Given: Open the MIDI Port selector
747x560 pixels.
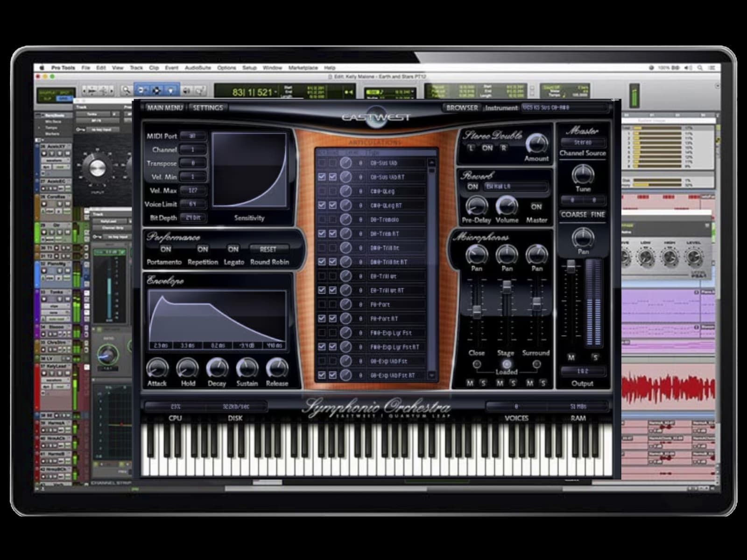Looking at the screenshot, I should (x=193, y=136).
